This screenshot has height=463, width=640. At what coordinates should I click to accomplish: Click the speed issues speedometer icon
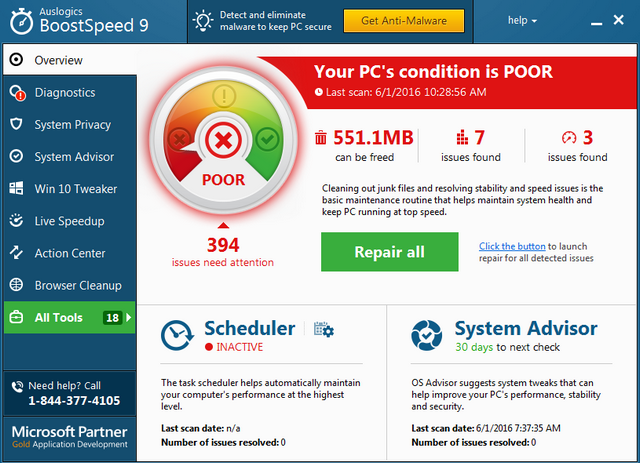[569, 138]
